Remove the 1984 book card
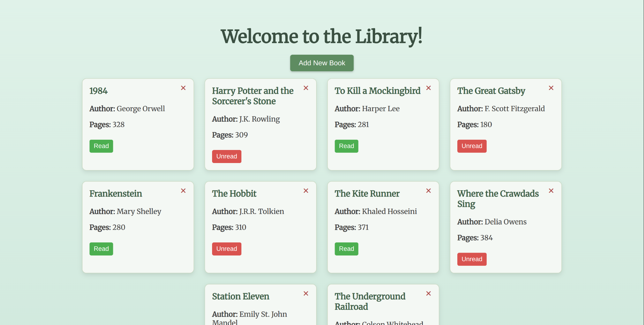Screen dimensions: 644x325 click(183, 88)
